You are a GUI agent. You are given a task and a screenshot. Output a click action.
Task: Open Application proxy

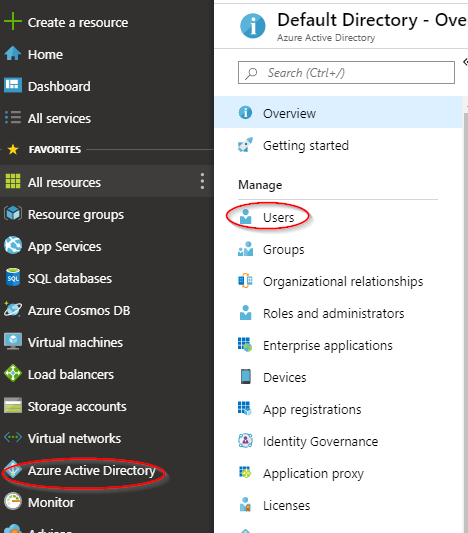(x=313, y=474)
